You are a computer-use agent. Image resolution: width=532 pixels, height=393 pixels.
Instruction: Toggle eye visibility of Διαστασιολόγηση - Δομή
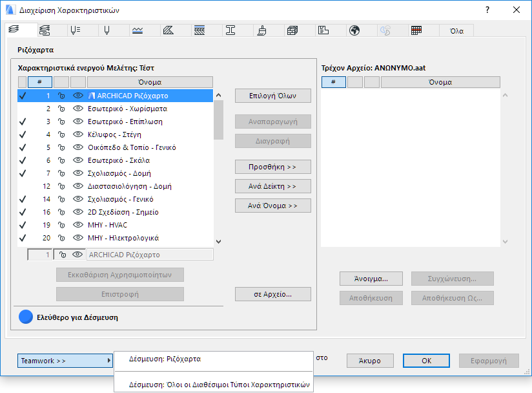78,186
